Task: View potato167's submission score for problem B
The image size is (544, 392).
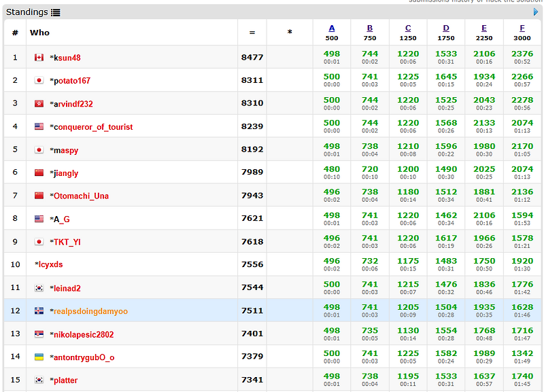Action: pos(370,77)
